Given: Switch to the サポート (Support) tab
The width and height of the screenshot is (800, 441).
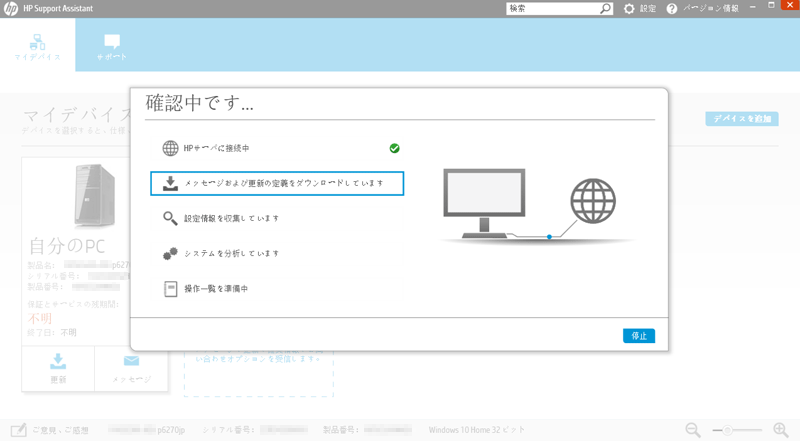Looking at the screenshot, I should (x=112, y=46).
